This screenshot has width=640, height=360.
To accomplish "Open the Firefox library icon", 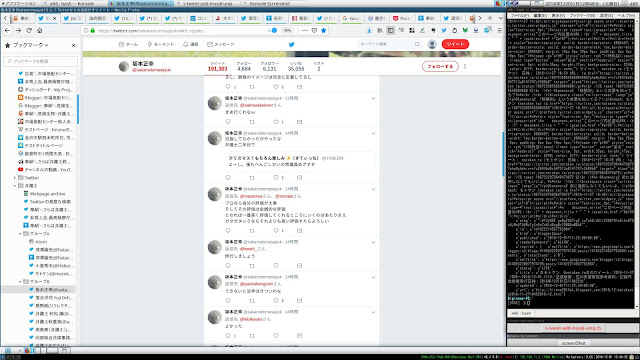I will pyautogui.click(x=380, y=31).
